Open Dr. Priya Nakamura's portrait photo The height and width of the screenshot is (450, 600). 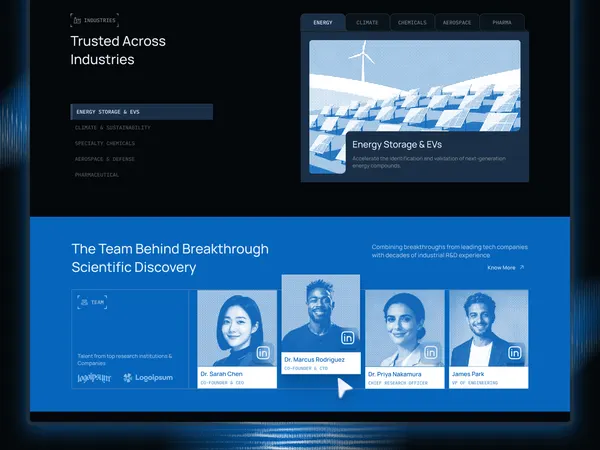point(405,328)
